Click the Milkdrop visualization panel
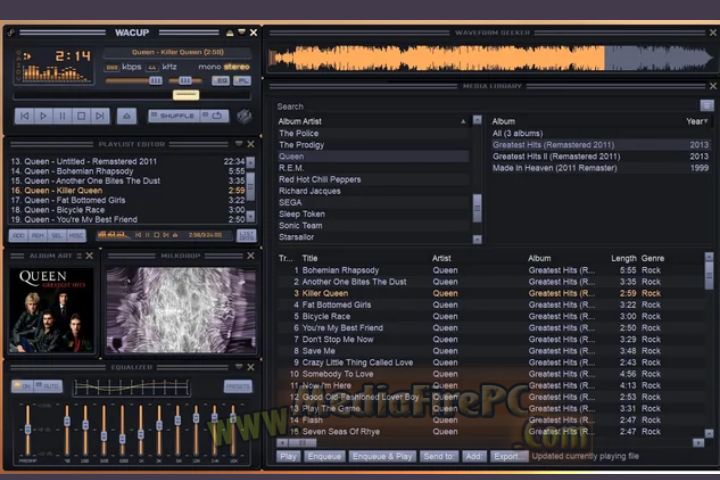This screenshot has width=720, height=480. [x=181, y=310]
